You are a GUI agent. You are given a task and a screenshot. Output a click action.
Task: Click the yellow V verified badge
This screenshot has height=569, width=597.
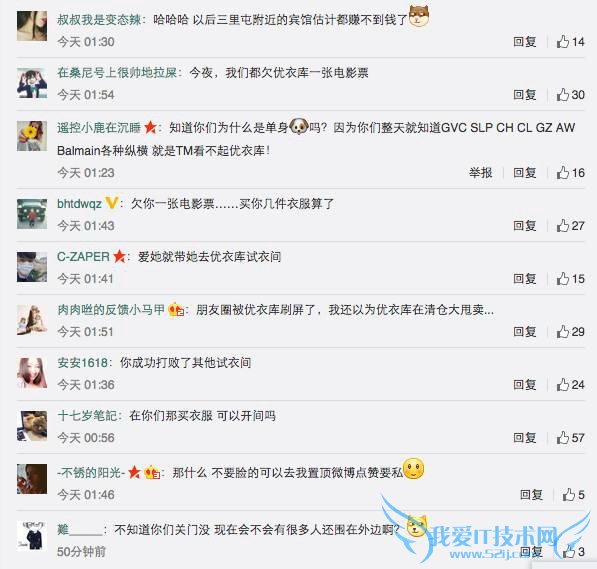(111, 203)
